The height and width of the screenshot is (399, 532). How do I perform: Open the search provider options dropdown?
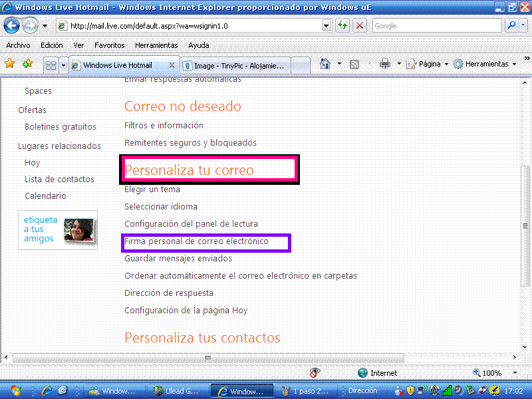523,26
